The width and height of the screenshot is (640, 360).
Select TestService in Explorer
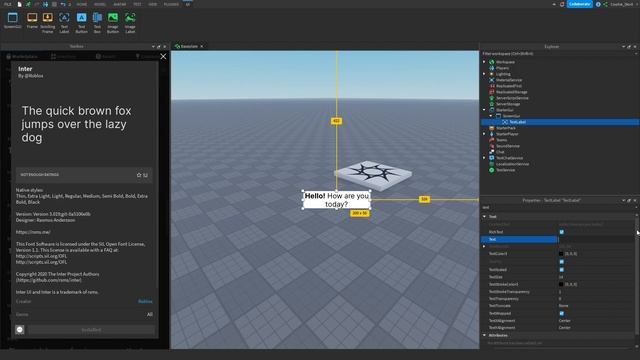[505, 170]
